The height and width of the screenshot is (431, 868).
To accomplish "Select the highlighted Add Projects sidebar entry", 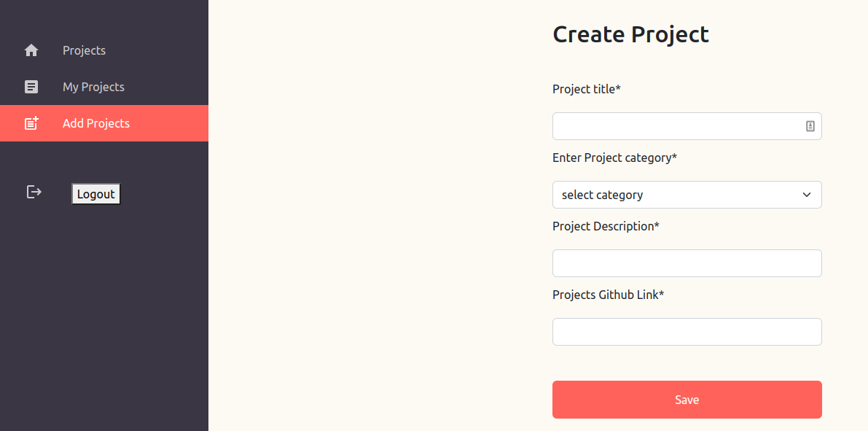I will [x=95, y=123].
